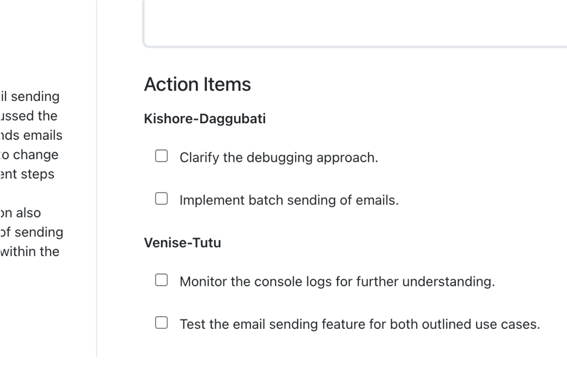Select the 'Kishore-Daggubati' assignee heading
Image resolution: width=567 pixels, height=392 pixels.
(205, 119)
